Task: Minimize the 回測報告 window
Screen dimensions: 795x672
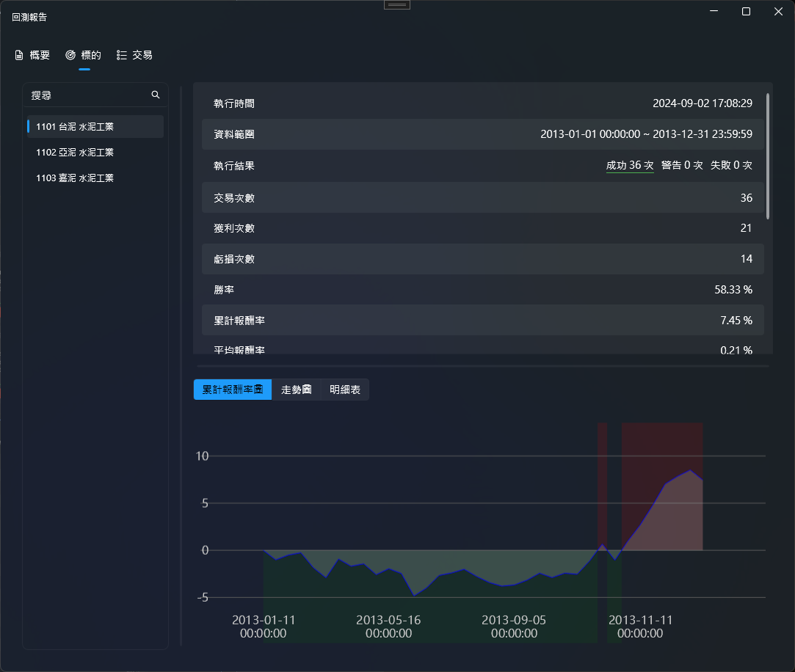Action: 714,11
